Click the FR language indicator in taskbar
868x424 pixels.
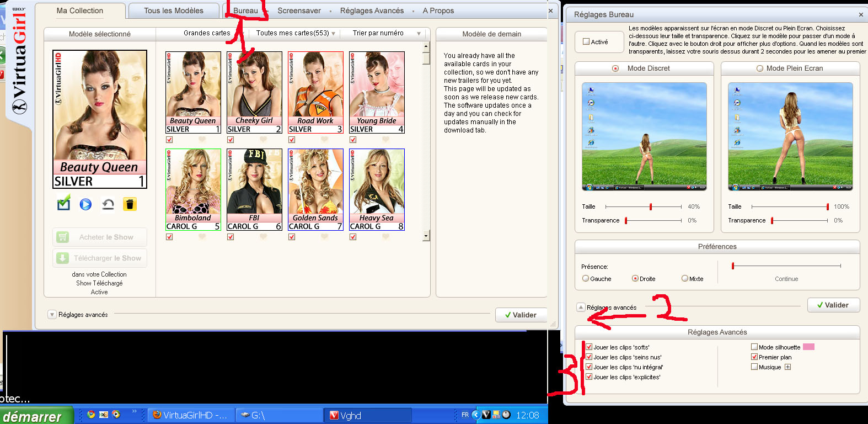pyautogui.click(x=465, y=415)
